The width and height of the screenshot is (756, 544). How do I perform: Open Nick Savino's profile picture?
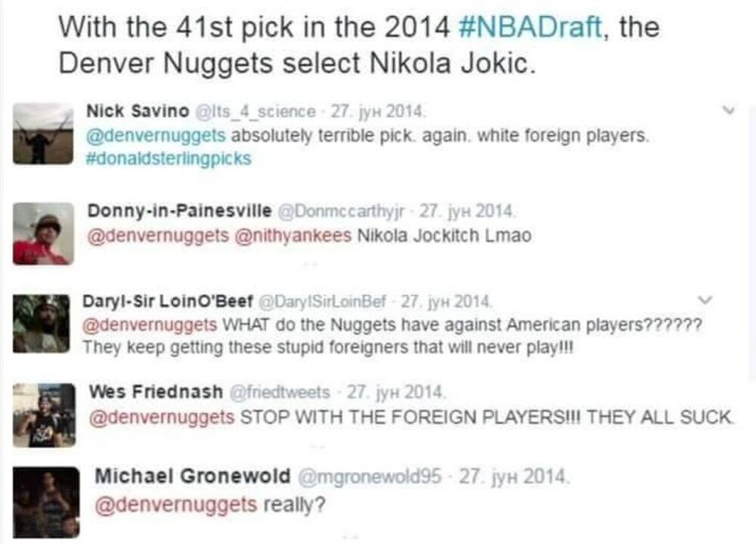[43, 134]
